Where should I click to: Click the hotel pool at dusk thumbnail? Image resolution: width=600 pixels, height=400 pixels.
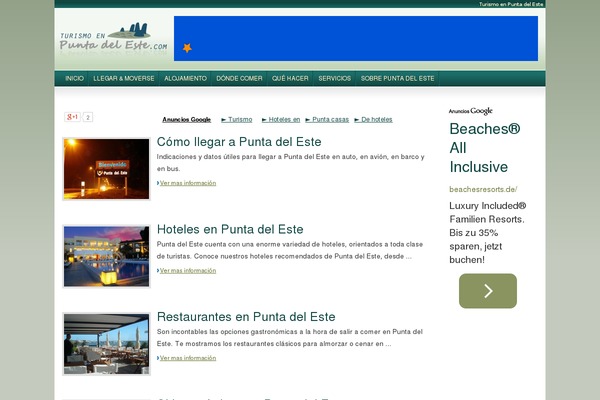106,256
